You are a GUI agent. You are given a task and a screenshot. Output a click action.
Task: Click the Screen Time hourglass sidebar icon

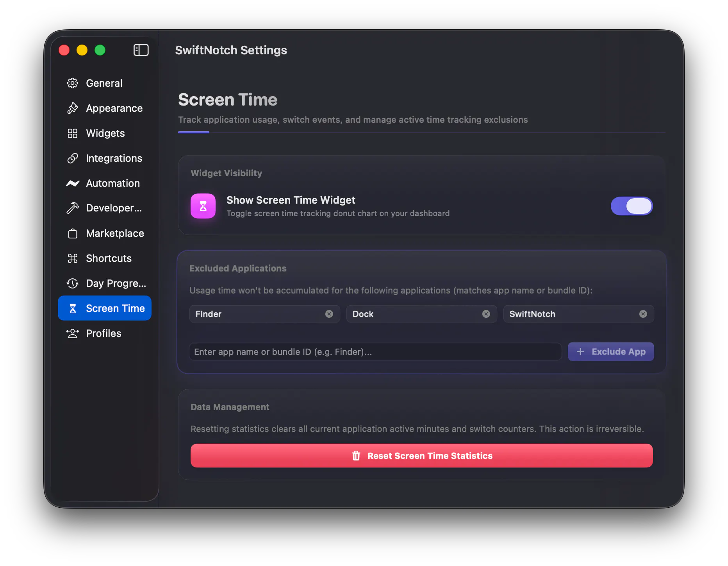pyautogui.click(x=73, y=308)
